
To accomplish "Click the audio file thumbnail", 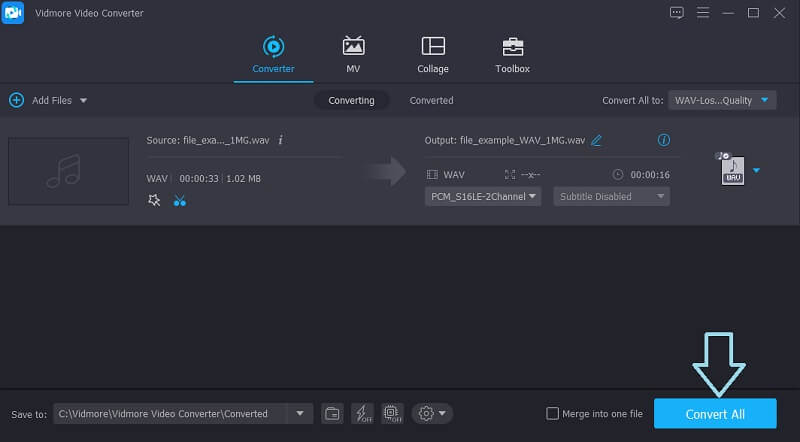I will (x=68, y=171).
